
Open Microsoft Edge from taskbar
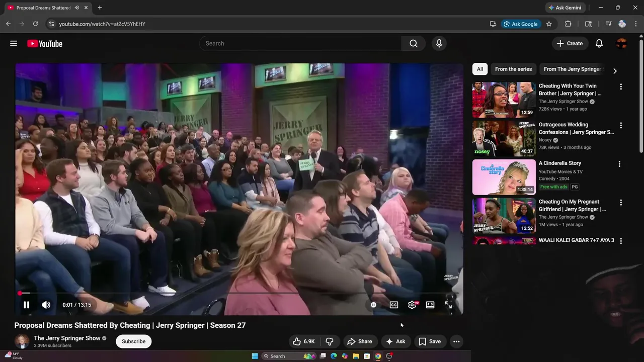334,356
